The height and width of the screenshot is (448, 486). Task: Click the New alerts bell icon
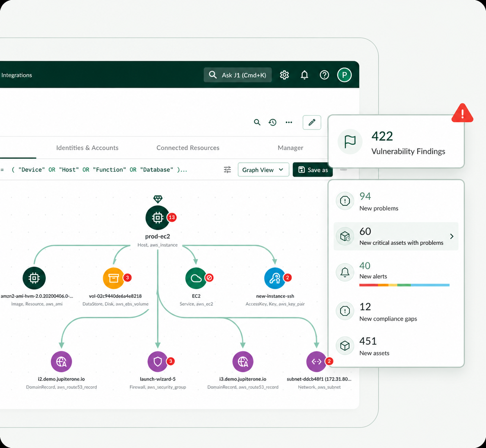click(x=345, y=272)
